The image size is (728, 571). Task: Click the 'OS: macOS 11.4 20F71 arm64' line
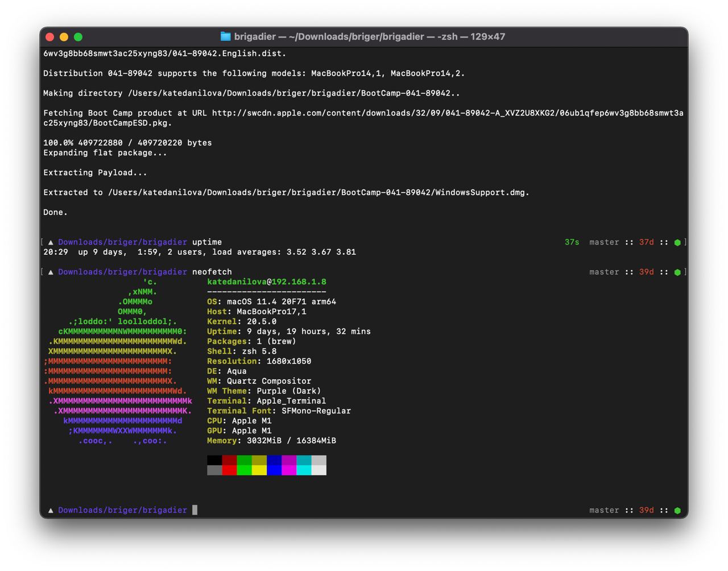tap(271, 302)
